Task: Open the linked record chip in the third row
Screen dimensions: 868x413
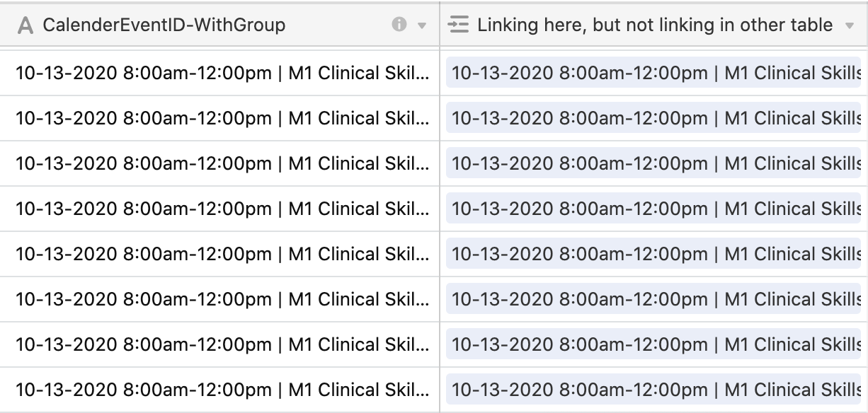Action: [653, 163]
